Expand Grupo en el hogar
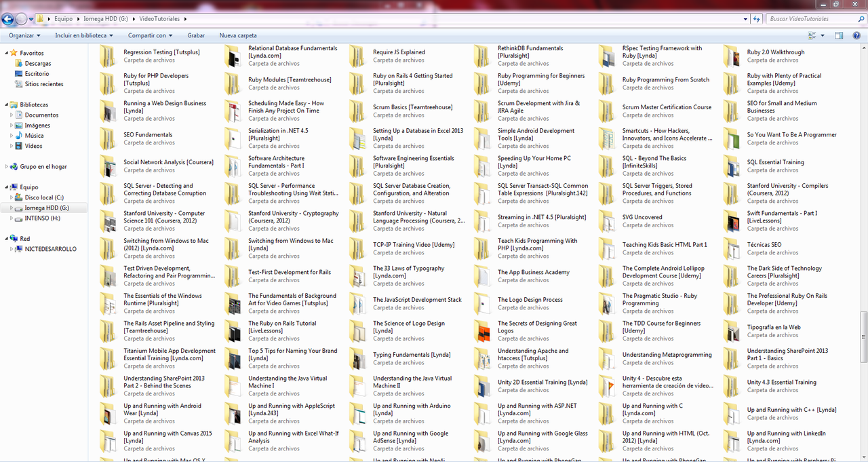868x462 pixels. click(x=7, y=166)
